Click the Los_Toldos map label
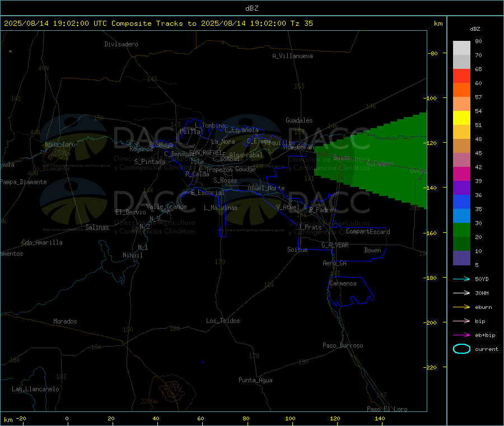 [223, 321]
